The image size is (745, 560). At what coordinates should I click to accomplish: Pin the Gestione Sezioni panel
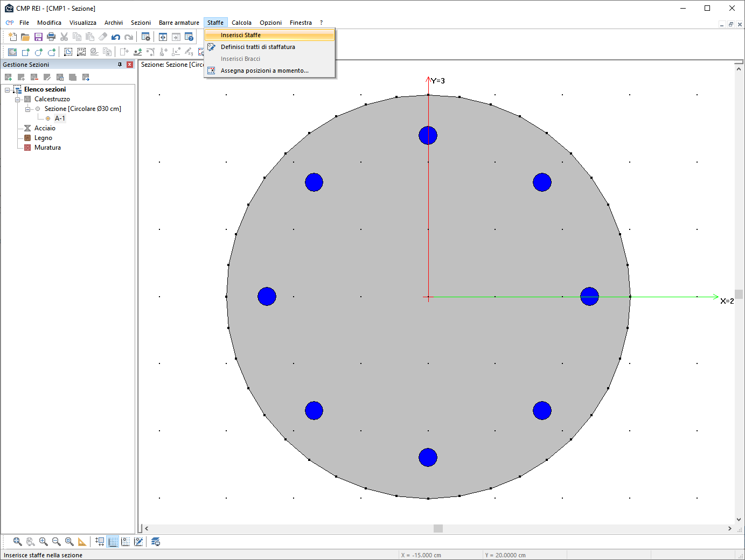(120, 65)
